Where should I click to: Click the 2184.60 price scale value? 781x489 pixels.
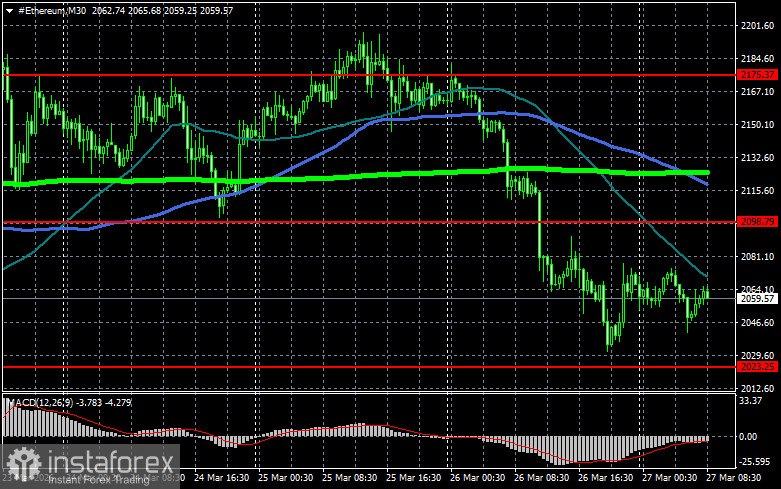pyautogui.click(x=758, y=59)
